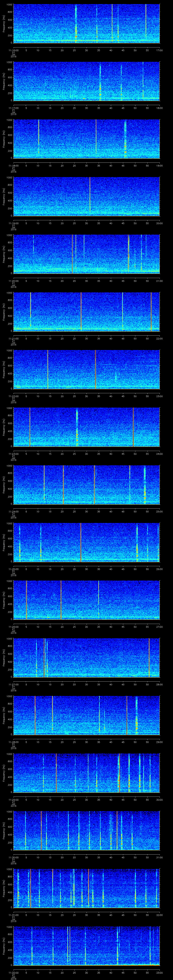Viewport: 173px width, 980px height.
Task: Select the 26:00 end-time tick label
Action: point(159,569)
